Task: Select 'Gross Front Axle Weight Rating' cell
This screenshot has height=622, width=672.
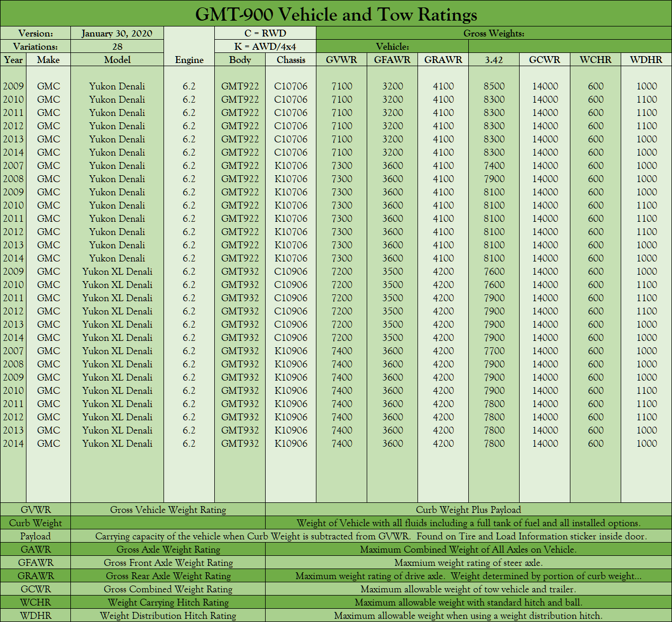Action: (x=168, y=563)
